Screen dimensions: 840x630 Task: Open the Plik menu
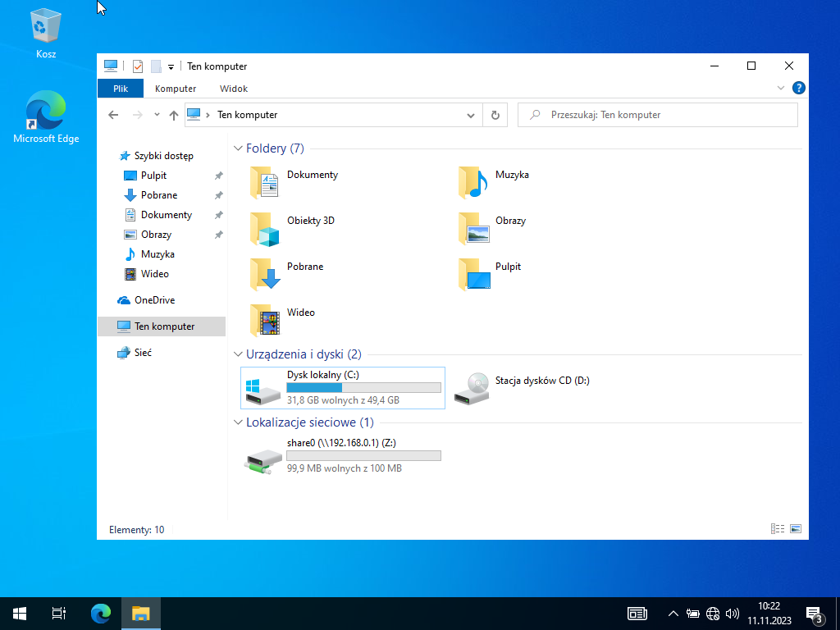120,89
